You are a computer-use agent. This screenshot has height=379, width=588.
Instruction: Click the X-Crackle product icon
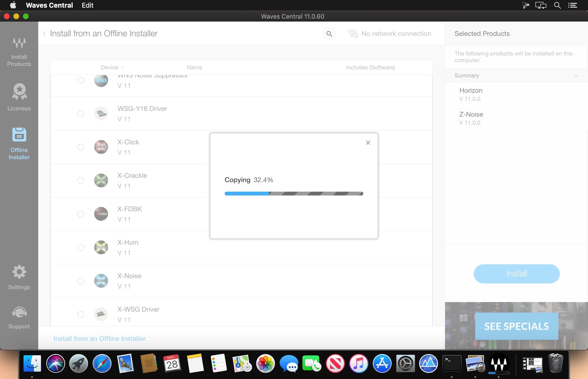pyautogui.click(x=101, y=180)
